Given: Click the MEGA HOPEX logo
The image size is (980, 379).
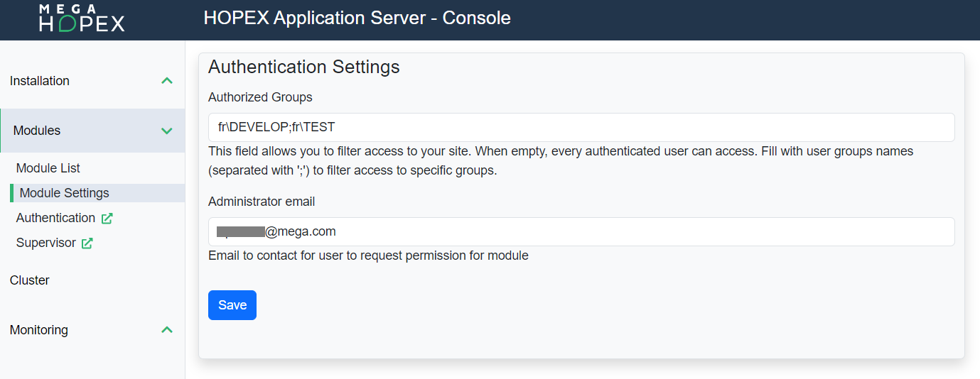Looking at the screenshot, I should 82,18.
